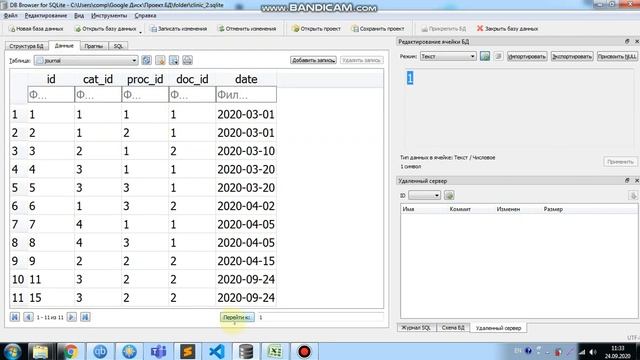
Task: Switch to the Pragmas tab
Action: tap(93, 46)
